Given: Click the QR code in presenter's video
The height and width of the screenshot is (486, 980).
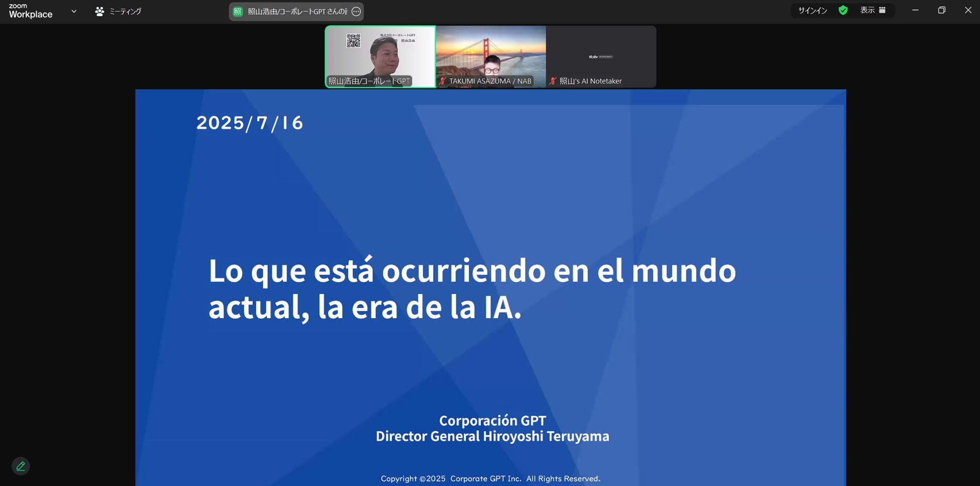Looking at the screenshot, I should pos(353,41).
